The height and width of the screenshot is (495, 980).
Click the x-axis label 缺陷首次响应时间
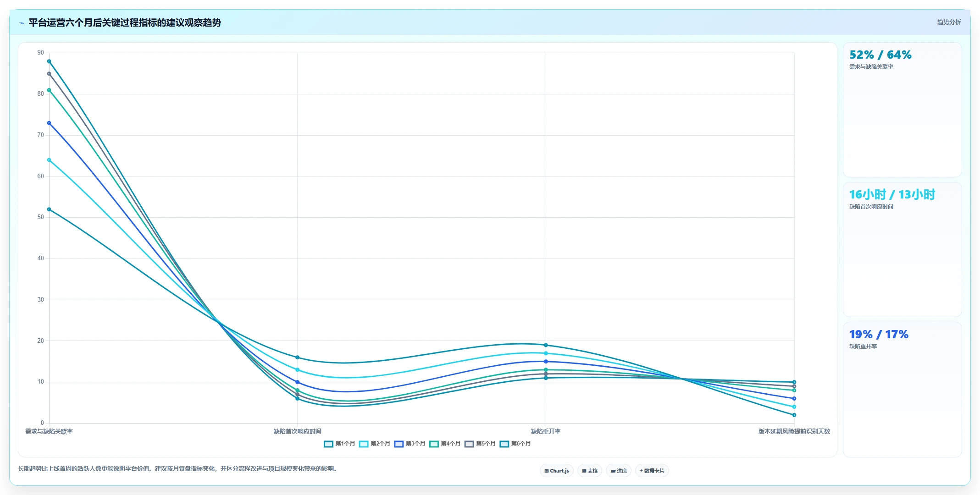click(298, 432)
